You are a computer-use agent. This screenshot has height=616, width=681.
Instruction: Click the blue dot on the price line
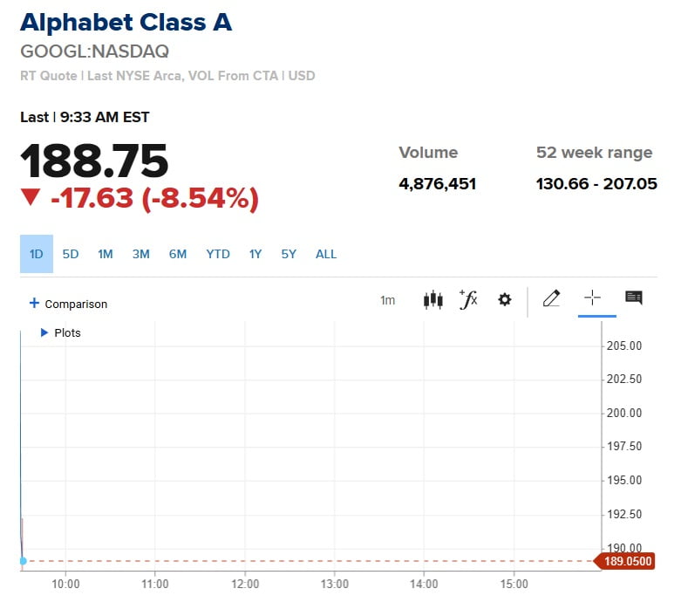click(23, 561)
